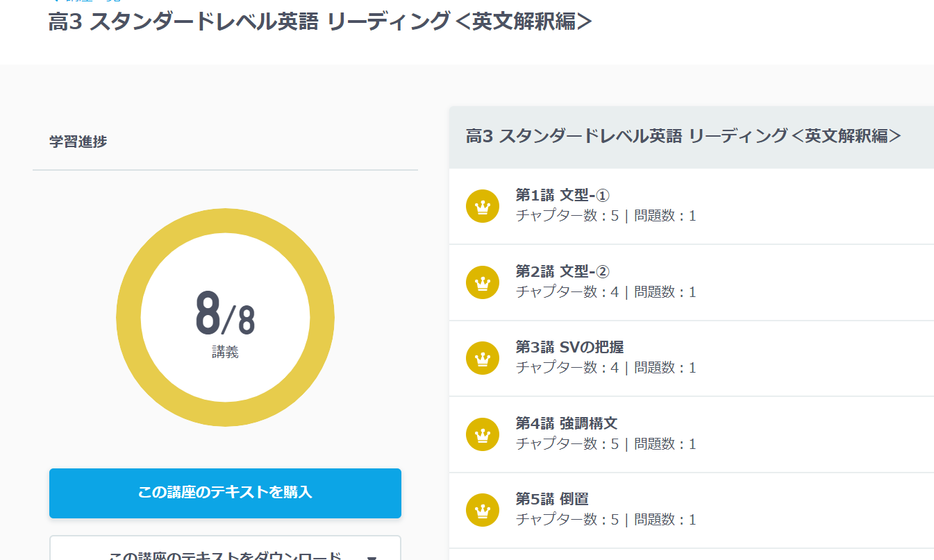This screenshot has width=934, height=560.
Task: Select the crown icon for 第3講 SVの把握
Action: point(482,357)
